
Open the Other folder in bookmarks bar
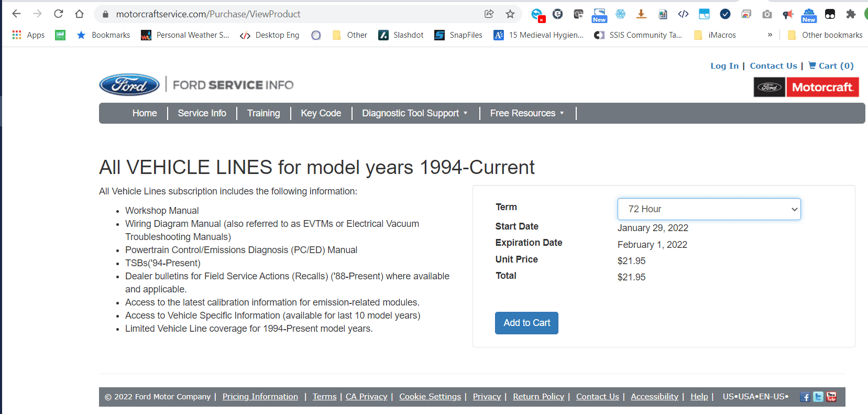point(349,35)
